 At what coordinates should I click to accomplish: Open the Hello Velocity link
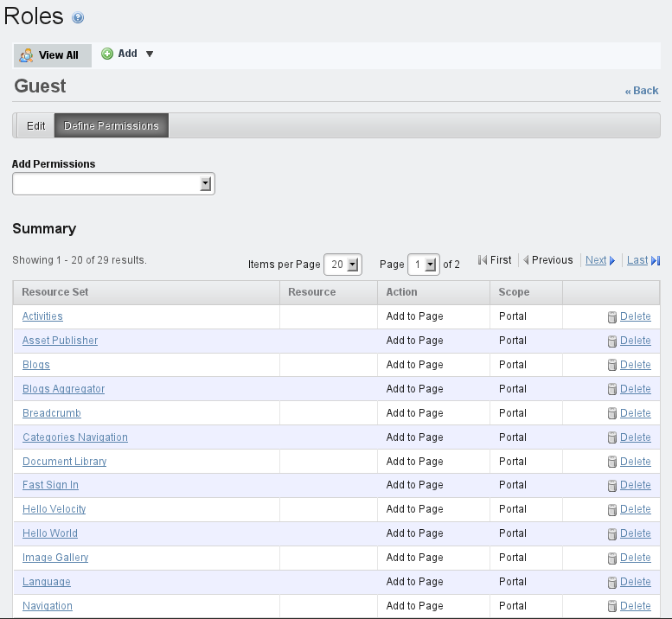(x=54, y=509)
